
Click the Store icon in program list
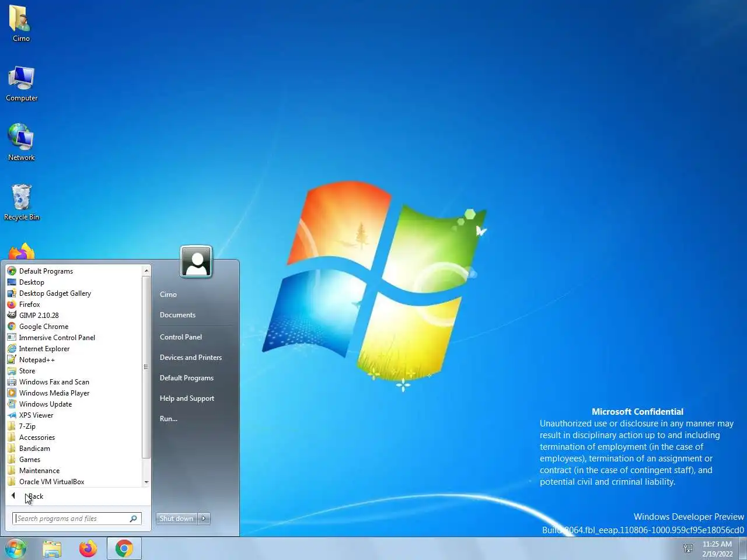pos(12,371)
